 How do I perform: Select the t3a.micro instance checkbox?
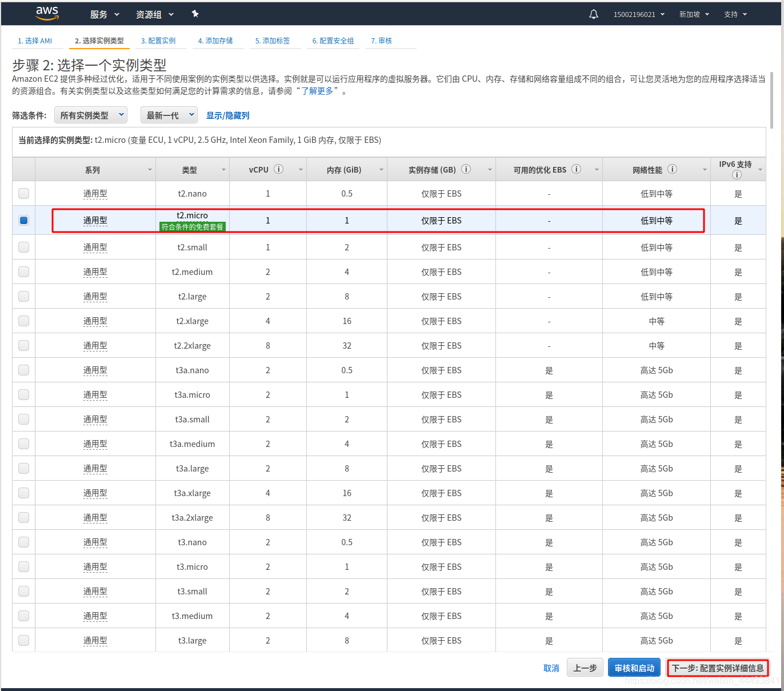point(23,394)
